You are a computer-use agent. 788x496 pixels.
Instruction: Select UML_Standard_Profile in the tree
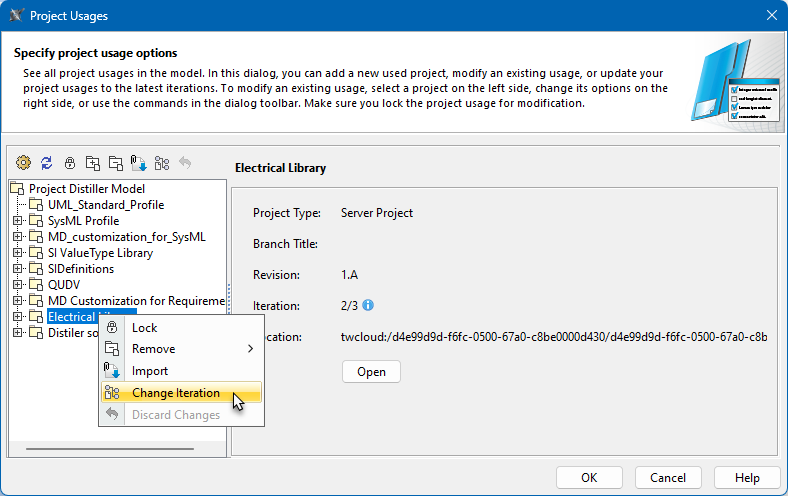click(x=105, y=205)
